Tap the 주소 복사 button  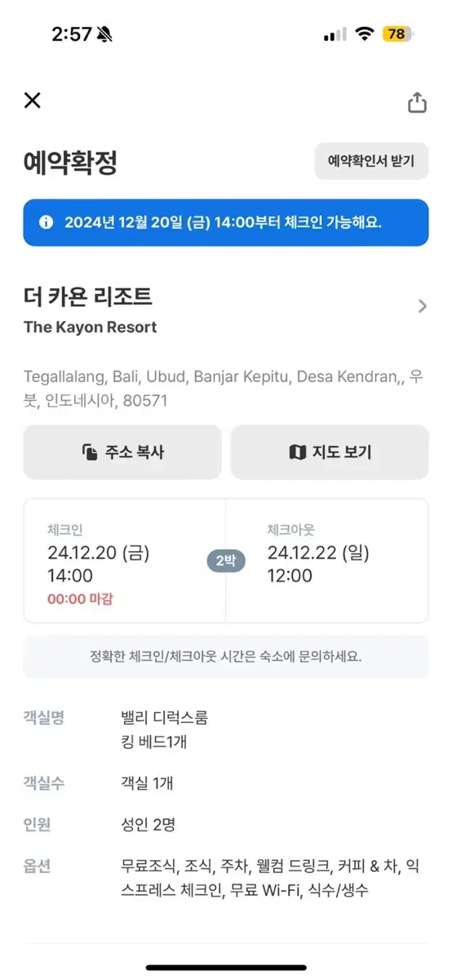(122, 452)
